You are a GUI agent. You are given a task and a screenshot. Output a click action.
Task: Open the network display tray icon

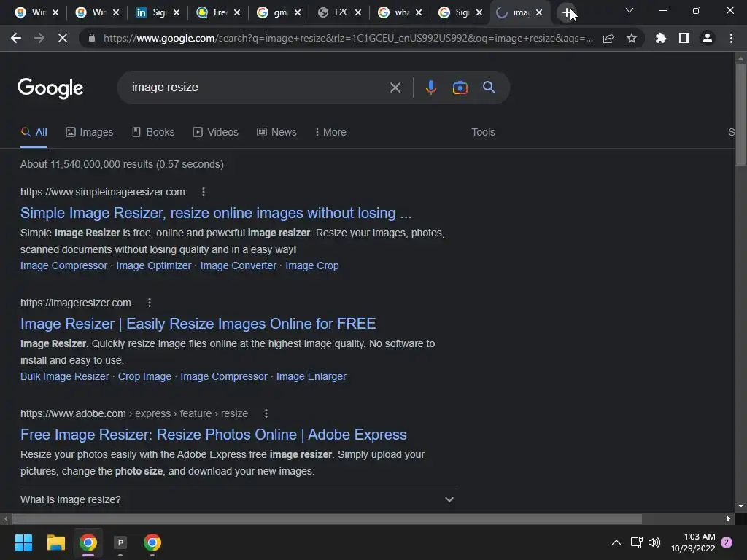pyautogui.click(x=636, y=542)
